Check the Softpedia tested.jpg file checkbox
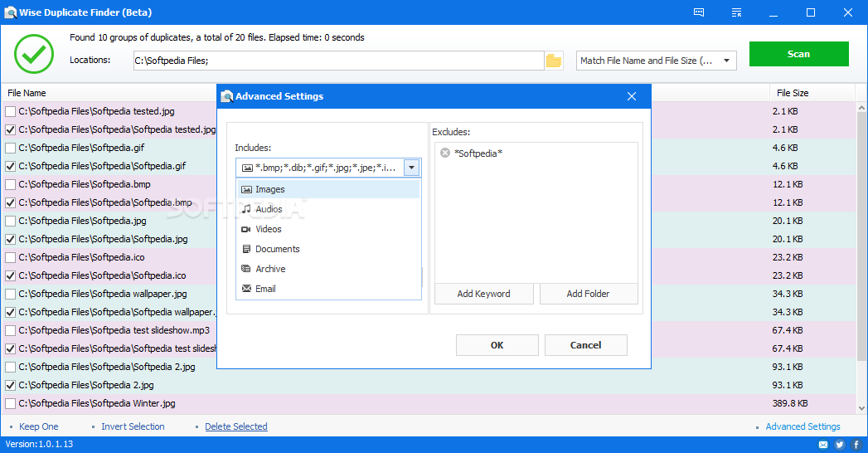 tap(10, 111)
